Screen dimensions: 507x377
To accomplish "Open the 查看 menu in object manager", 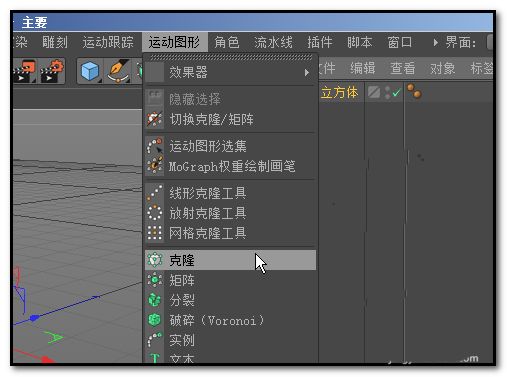I will pos(403,68).
